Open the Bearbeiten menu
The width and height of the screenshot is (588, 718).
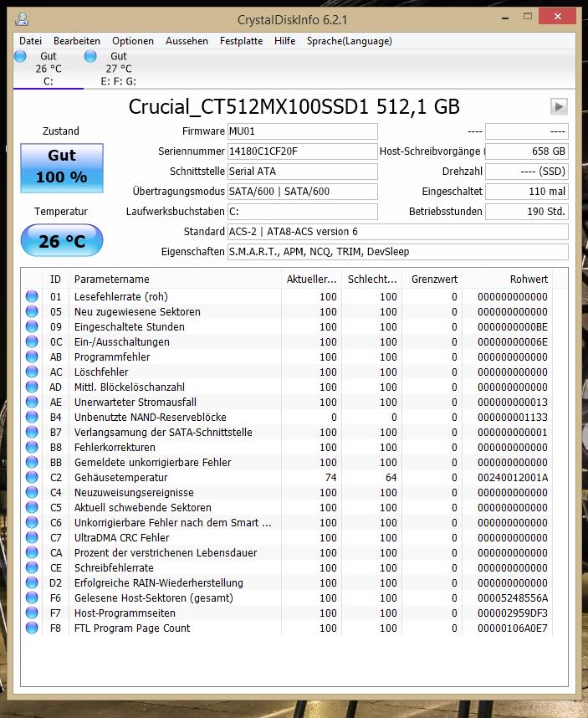point(76,41)
